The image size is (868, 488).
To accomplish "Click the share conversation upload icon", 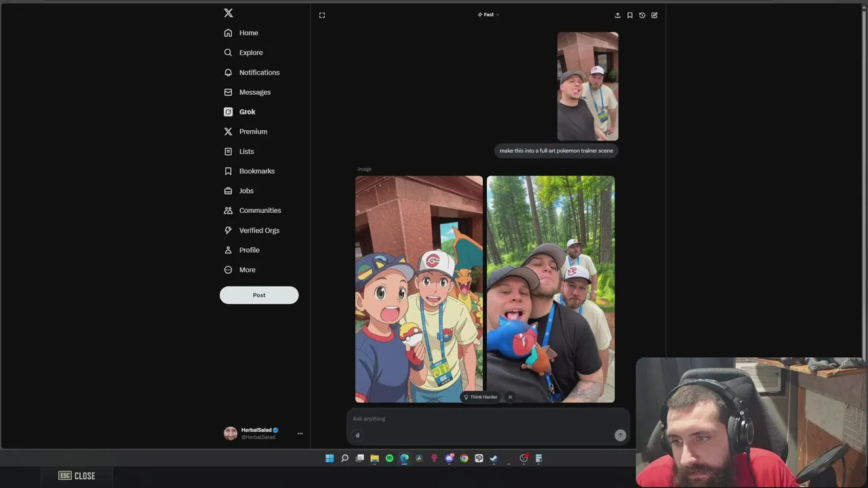I will click(x=618, y=15).
